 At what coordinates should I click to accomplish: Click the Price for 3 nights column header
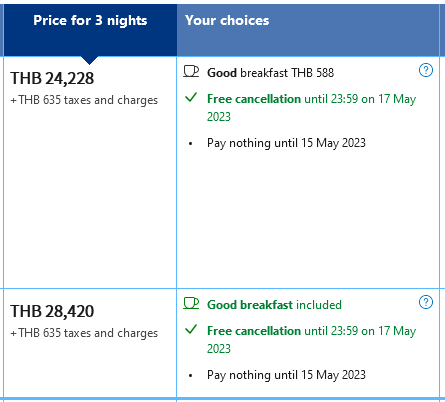pos(90,21)
